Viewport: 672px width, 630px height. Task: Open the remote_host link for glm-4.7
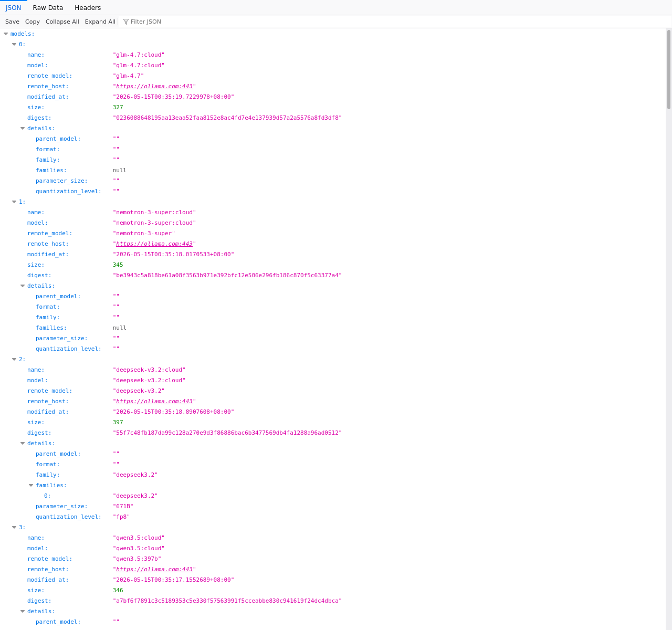[x=154, y=86]
